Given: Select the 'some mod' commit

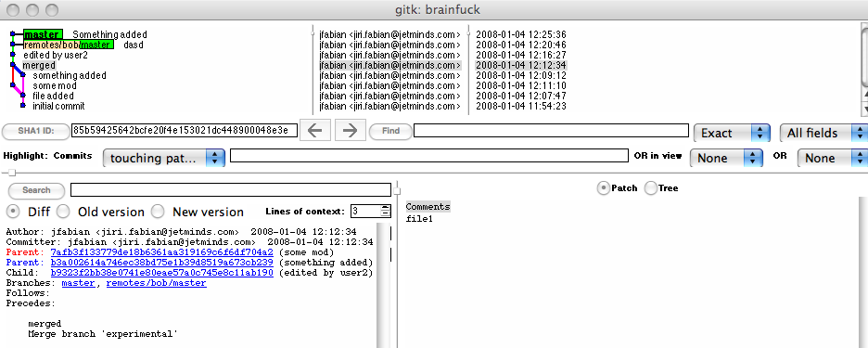Looking at the screenshot, I should click(x=55, y=86).
